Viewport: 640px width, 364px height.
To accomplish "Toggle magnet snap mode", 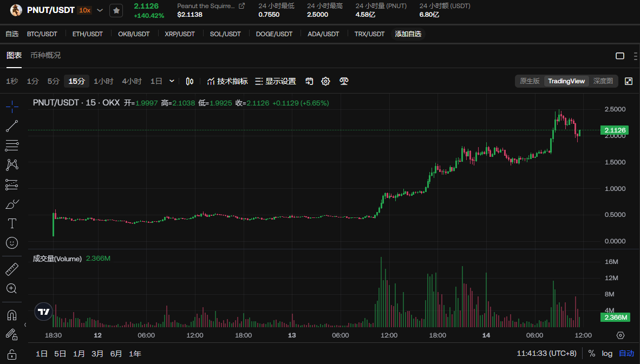I will click(12, 315).
